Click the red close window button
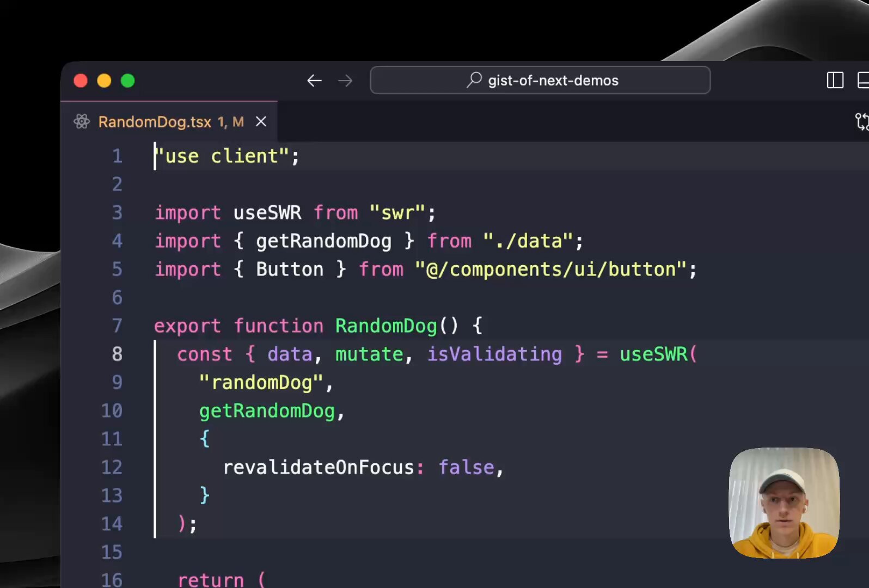 tap(81, 81)
